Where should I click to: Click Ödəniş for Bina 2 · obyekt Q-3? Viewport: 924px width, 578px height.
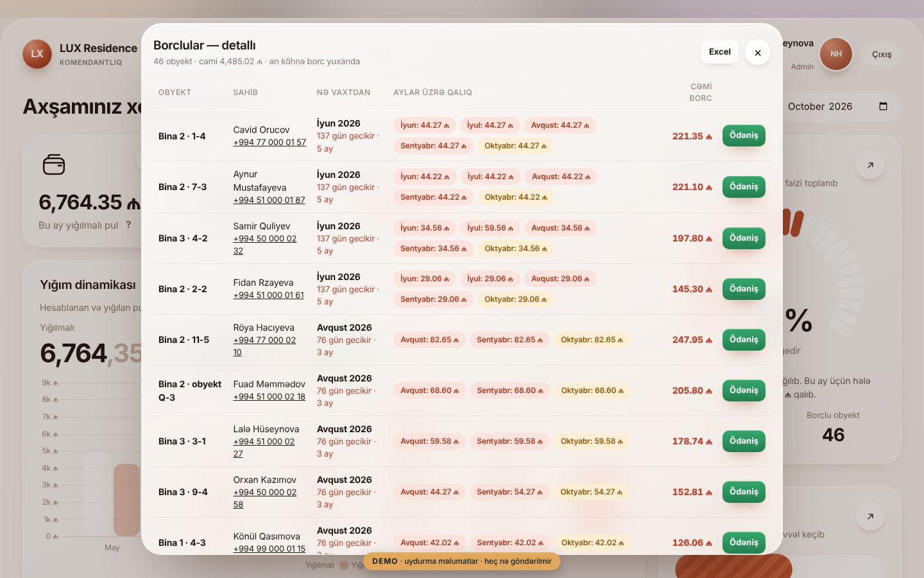point(744,390)
